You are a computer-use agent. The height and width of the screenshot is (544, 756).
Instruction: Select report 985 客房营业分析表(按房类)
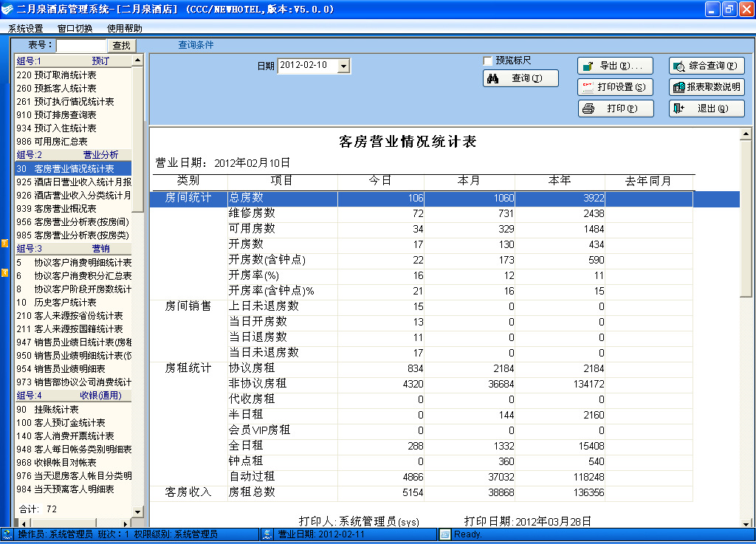(73, 235)
